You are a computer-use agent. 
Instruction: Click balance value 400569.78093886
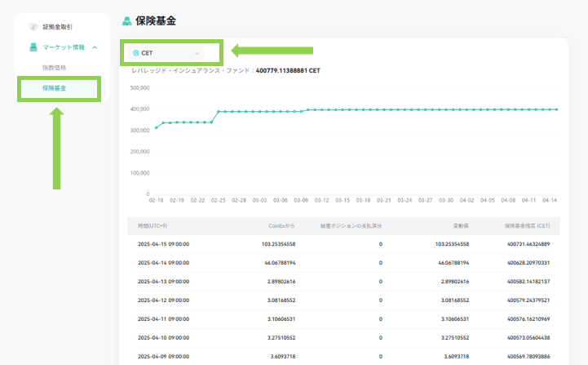point(528,357)
